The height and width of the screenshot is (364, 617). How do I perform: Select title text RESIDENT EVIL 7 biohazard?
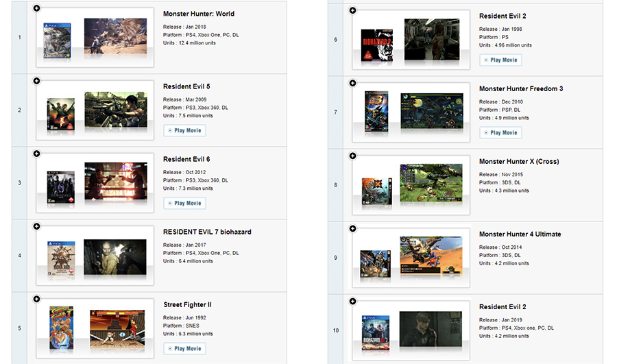pos(207,232)
